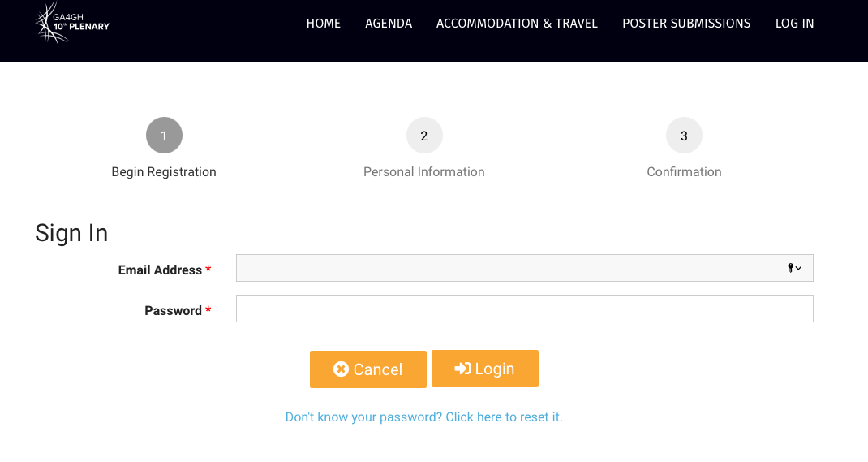
Task: Navigate to POSTER SUBMISSIONS
Action: (686, 24)
